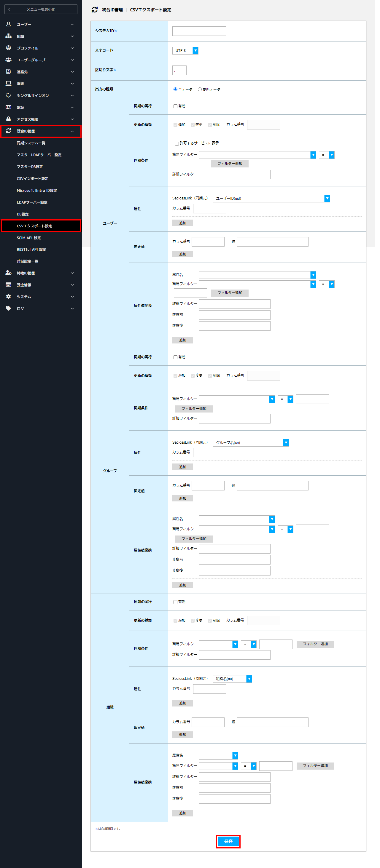
Task: Click the シングルサインオン spinner icon
Action: point(8,95)
